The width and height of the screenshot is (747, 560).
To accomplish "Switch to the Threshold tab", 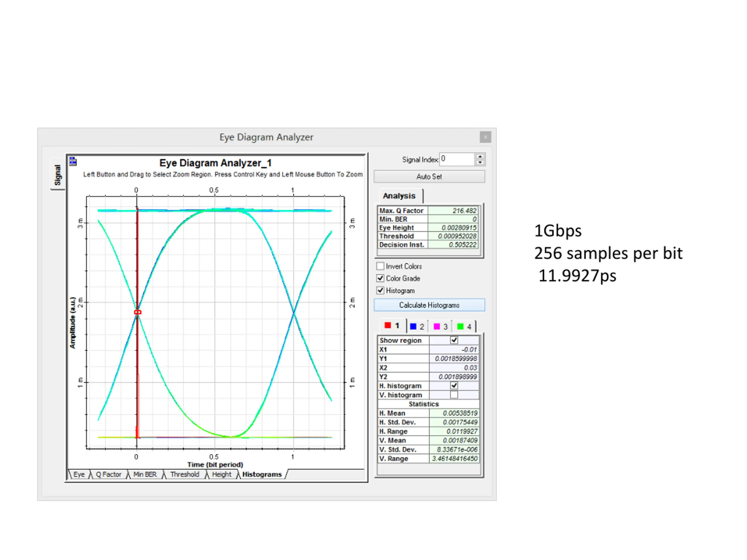I will click(185, 474).
